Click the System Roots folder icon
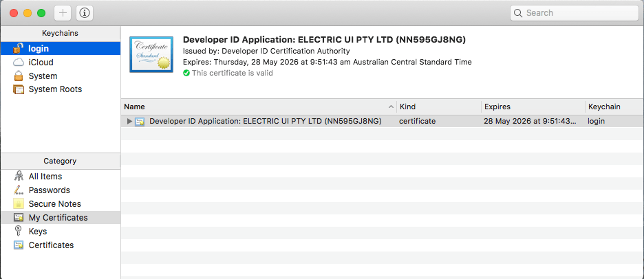 tap(19, 90)
